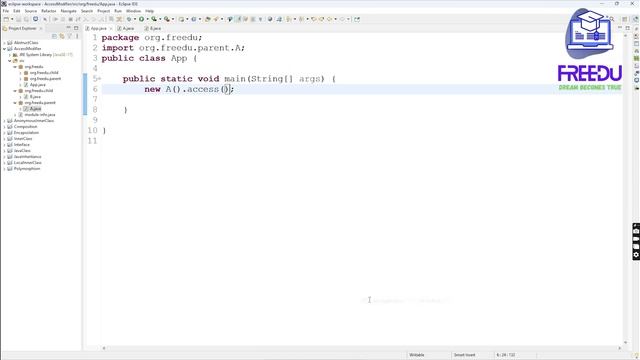Jump to Previous Annotation icon
The image size is (640, 360).
coord(302,19)
